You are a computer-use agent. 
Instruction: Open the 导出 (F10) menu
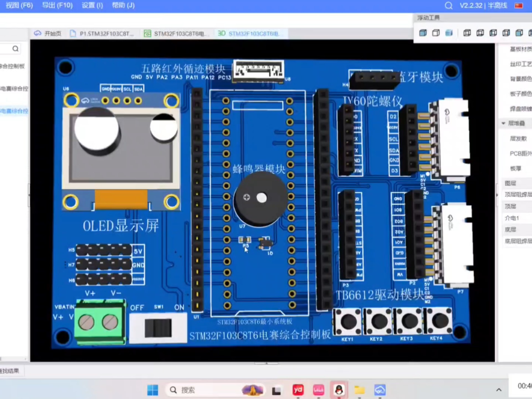[57, 6]
